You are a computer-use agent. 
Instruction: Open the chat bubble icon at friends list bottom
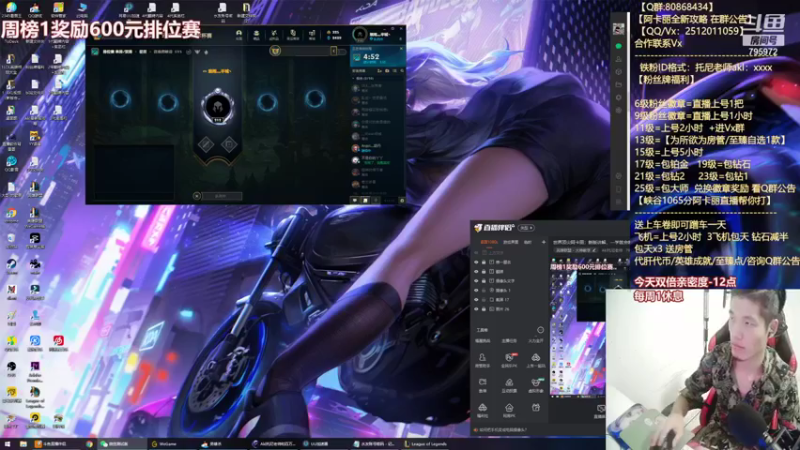click(356, 201)
